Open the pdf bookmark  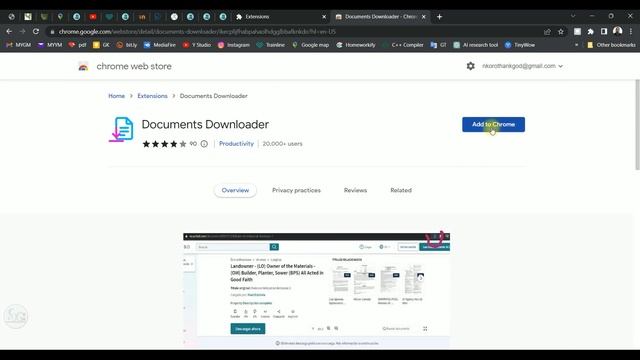77,45
